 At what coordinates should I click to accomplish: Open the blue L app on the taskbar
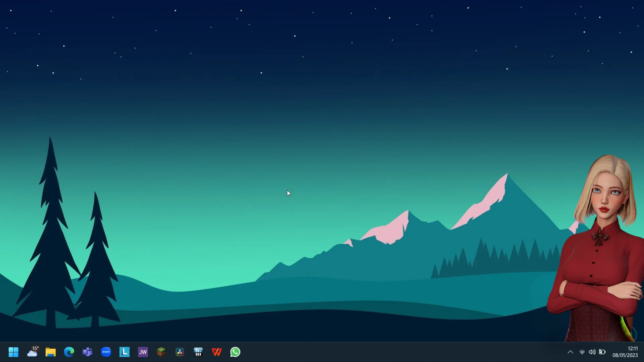pyautogui.click(x=124, y=352)
